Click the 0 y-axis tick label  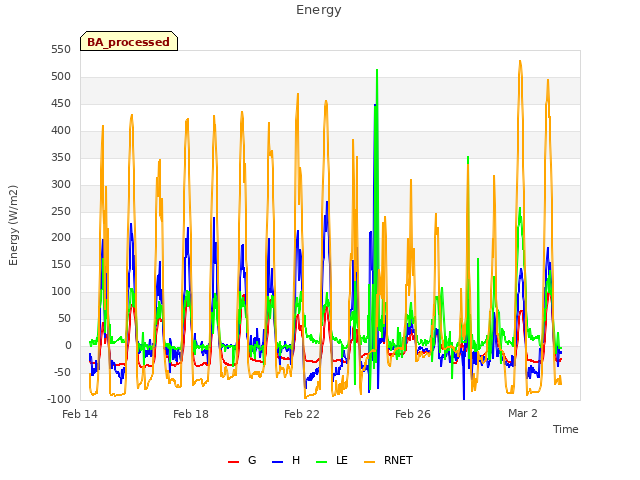pyautogui.click(x=68, y=345)
